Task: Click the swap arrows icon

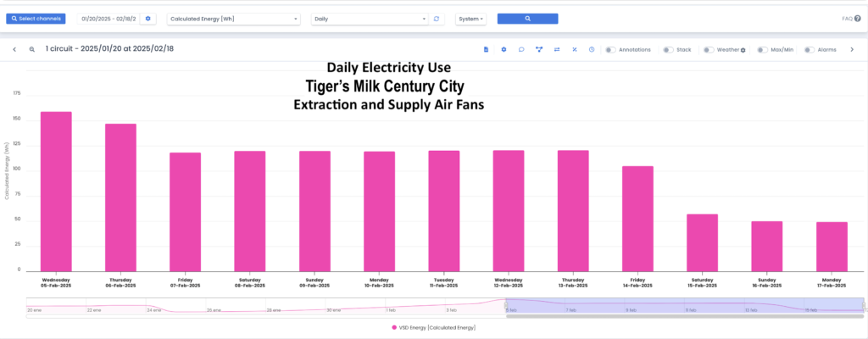Action: coord(557,50)
